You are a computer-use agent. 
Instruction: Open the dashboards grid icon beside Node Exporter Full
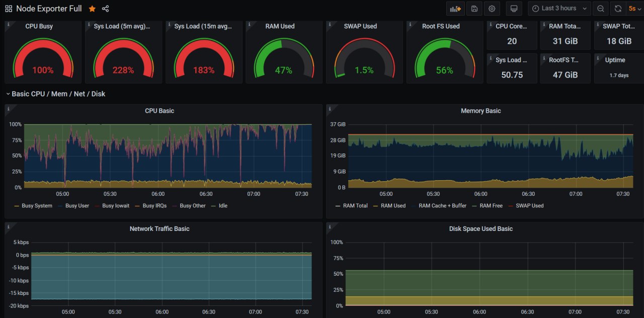coord(9,9)
